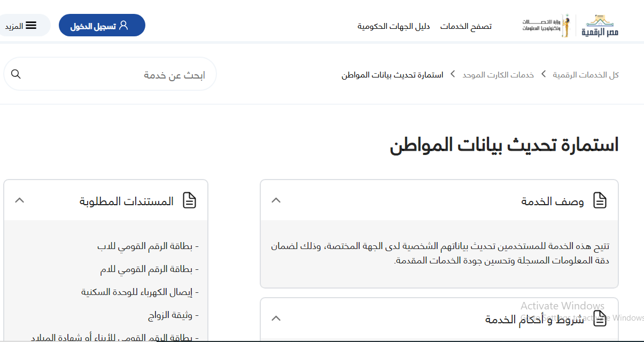Viewport: 644px width, 342px height.
Task: Click the Ministry of Communications logo
Action: [x=546, y=25]
